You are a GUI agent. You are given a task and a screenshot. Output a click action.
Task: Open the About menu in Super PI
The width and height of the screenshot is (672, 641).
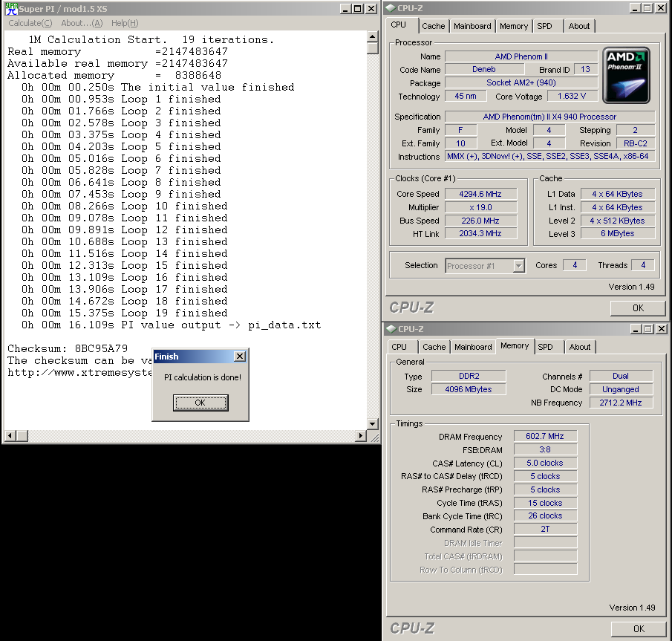[x=82, y=23]
